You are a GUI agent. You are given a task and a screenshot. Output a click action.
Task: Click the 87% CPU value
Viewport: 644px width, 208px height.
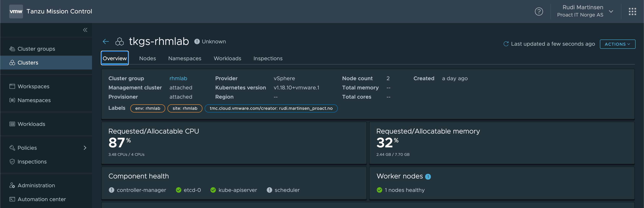pyautogui.click(x=120, y=143)
